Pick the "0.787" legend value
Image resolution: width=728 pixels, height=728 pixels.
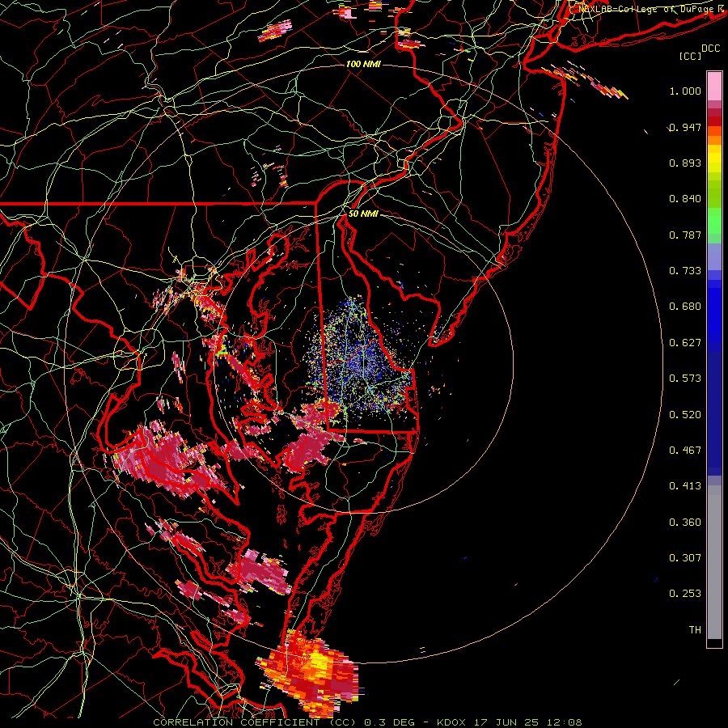pos(685,235)
